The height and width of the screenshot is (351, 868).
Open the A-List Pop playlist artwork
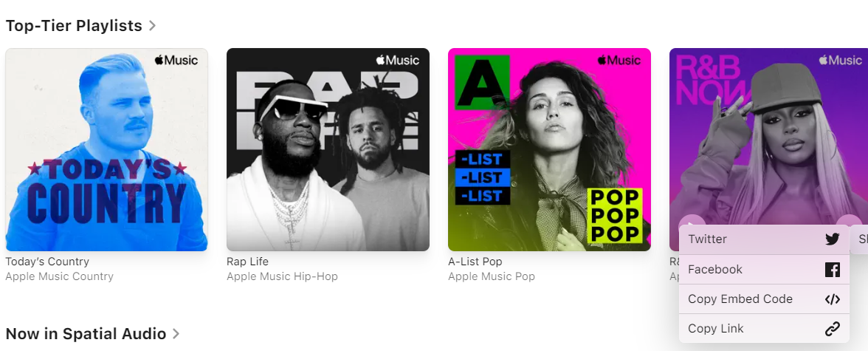point(549,150)
